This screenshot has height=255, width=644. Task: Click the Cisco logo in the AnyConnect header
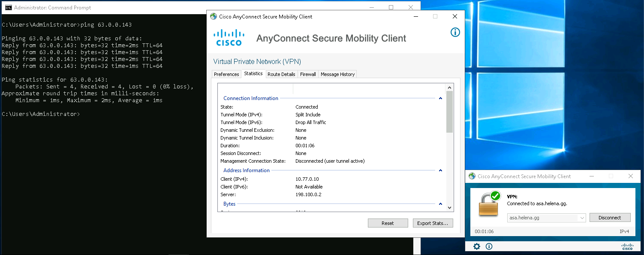coord(229,37)
